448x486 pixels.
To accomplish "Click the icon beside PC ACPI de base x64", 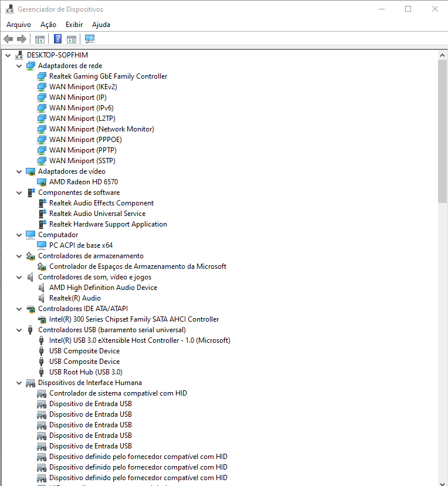I will (x=42, y=245).
